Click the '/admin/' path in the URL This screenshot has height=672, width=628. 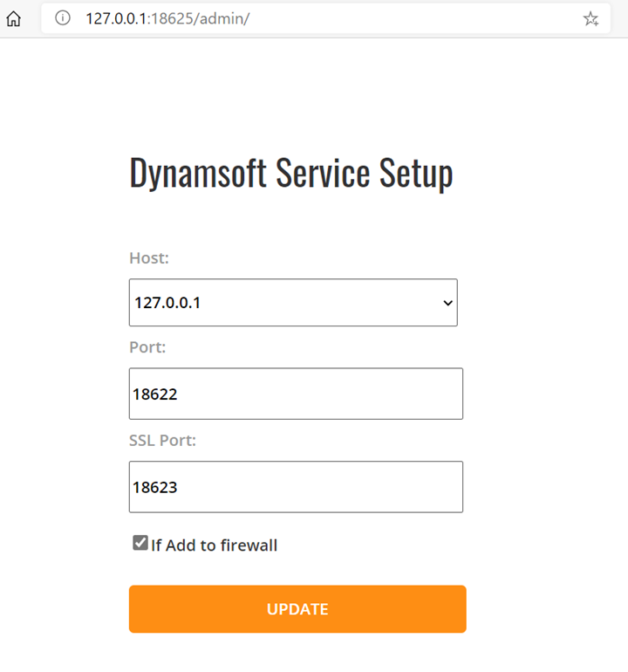point(225,18)
